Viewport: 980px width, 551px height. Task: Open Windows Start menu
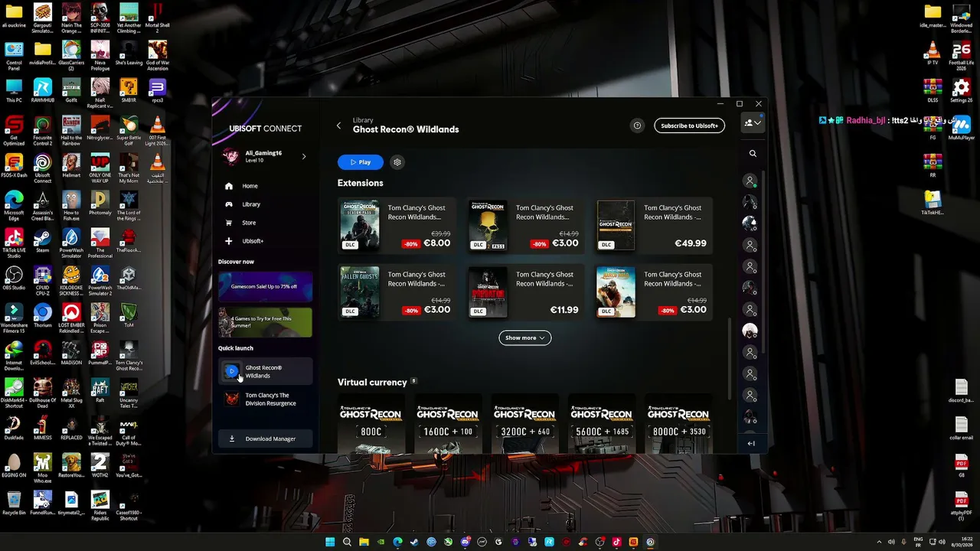[x=330, y=542]
